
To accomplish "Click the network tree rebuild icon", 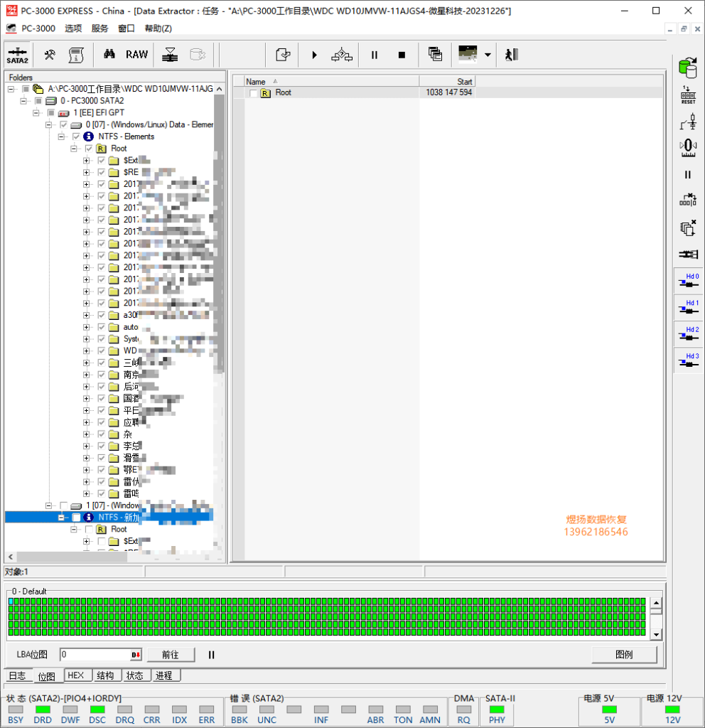I will point(342,55).
